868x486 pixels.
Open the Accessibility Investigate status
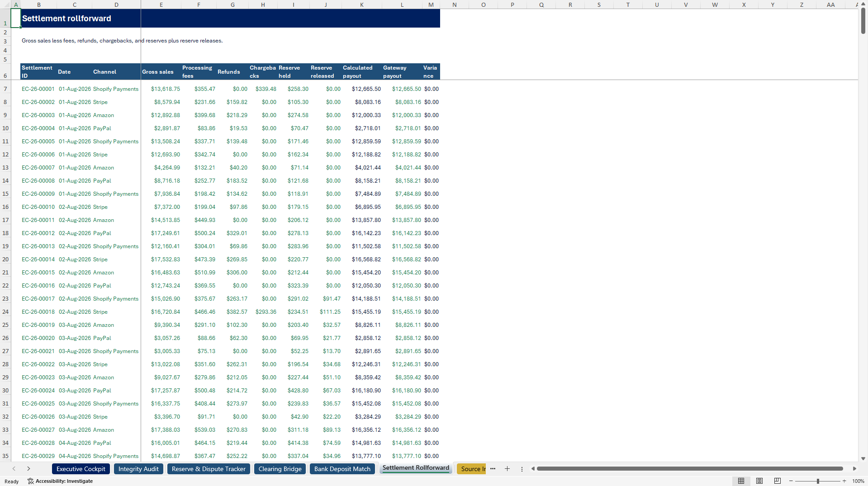coord(60,481)
